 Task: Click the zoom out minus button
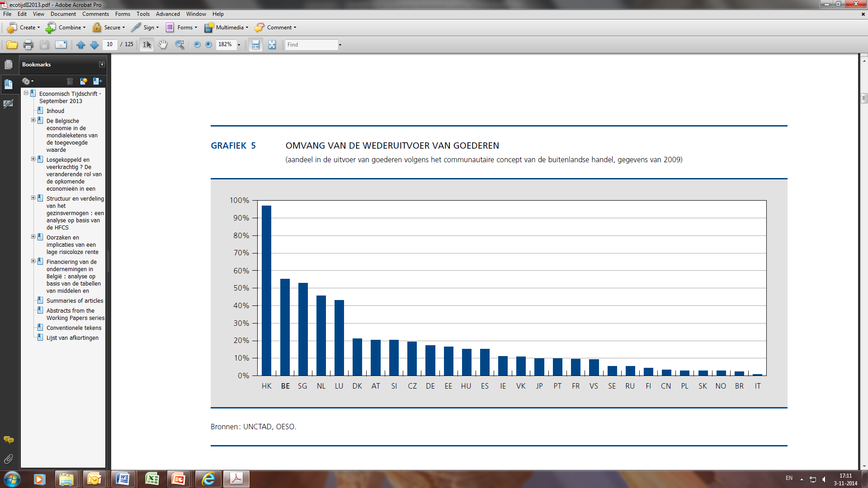point(197,45)
